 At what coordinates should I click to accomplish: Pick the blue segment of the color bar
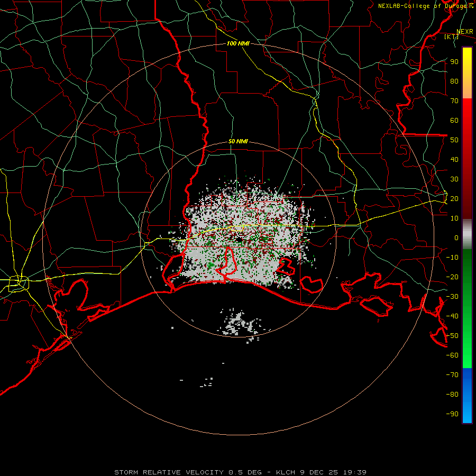[x=467, y=396]
